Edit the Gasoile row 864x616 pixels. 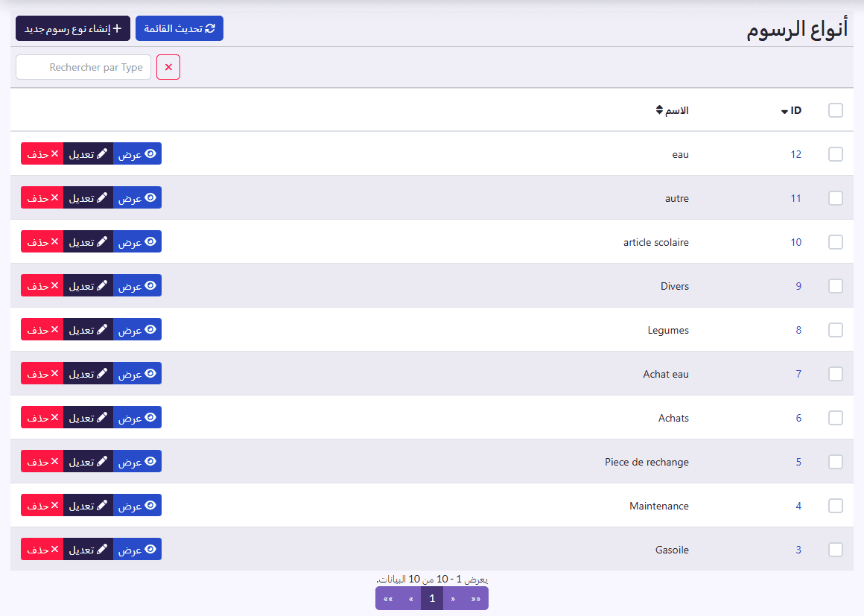[x=88, y=549]
